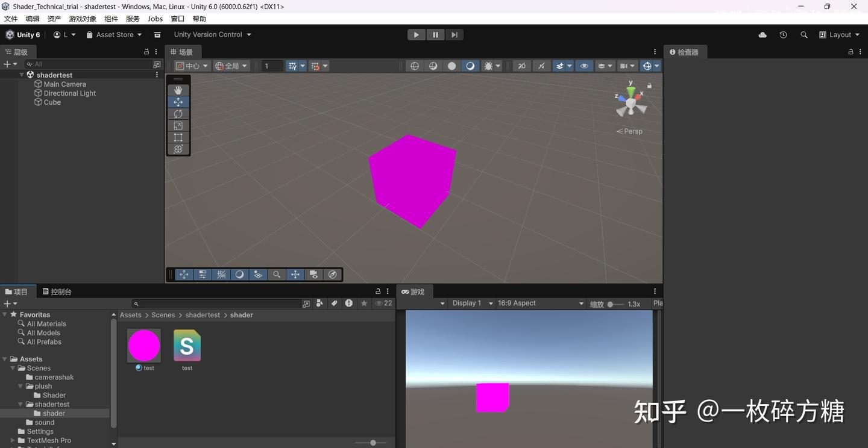Toggle the gizmo visibility eye icon
Viewport: 868px width, 448px height.
[x=584, y=66]
